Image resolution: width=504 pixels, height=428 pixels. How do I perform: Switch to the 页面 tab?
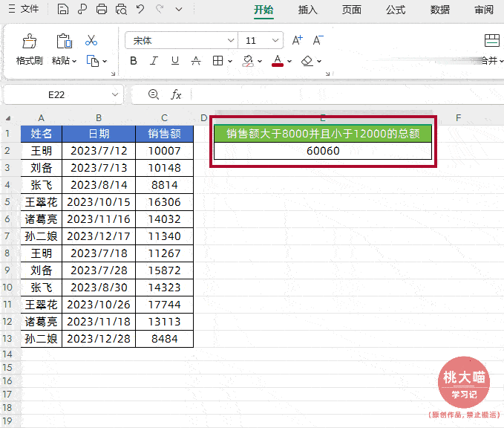pos(352,10)
